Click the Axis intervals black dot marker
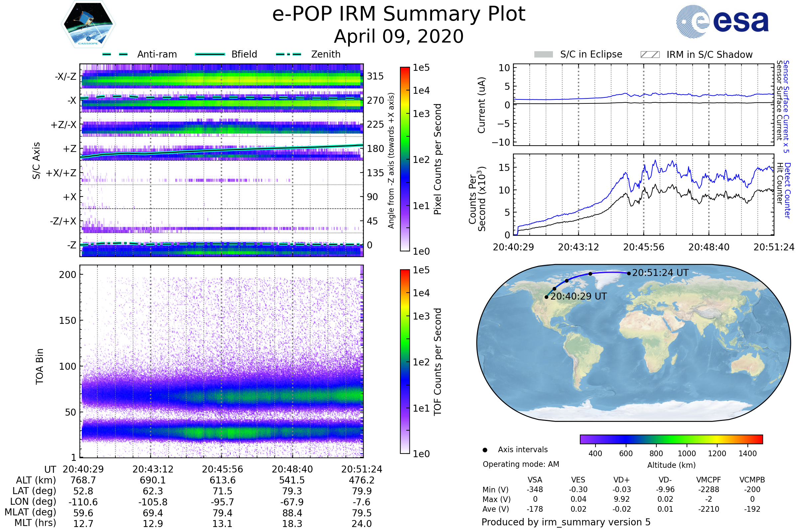 pos(485,450)
